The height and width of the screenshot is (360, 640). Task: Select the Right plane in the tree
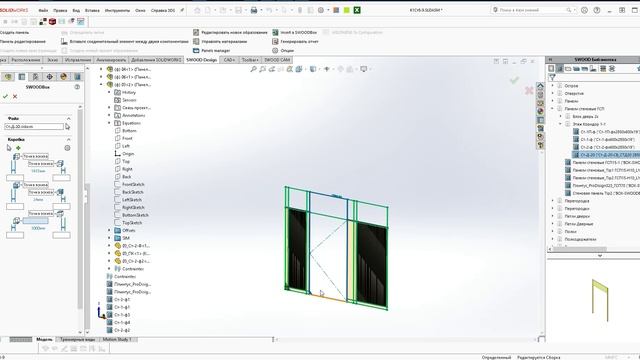pyautogui.click(x=127, y=169)
